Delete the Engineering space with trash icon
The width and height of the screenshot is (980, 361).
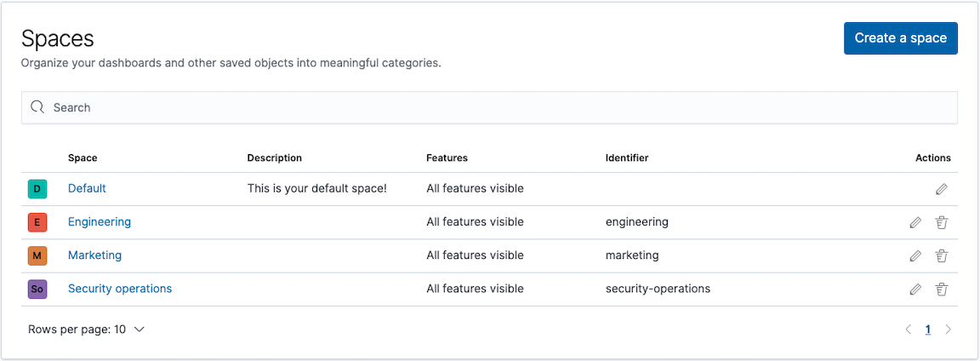click(942, 222)
